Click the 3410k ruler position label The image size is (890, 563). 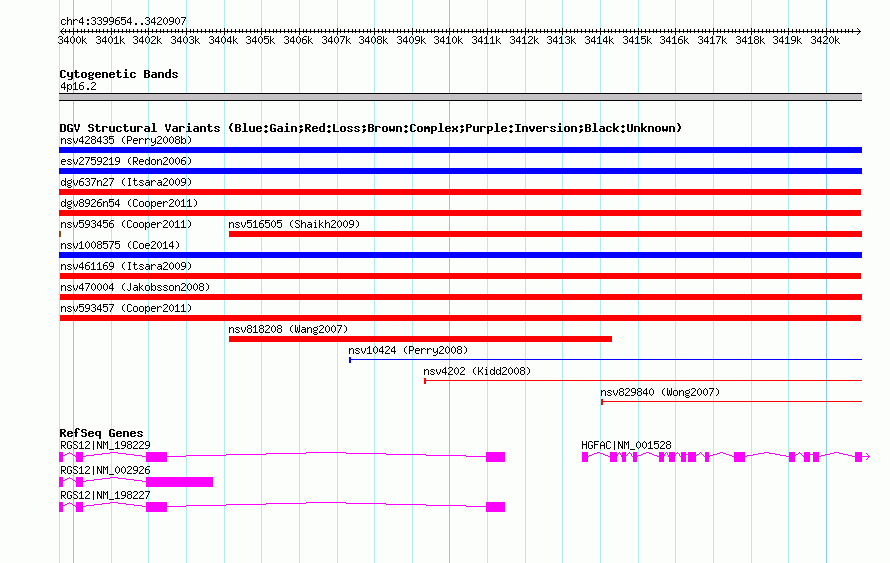click(x=448, y=40)
